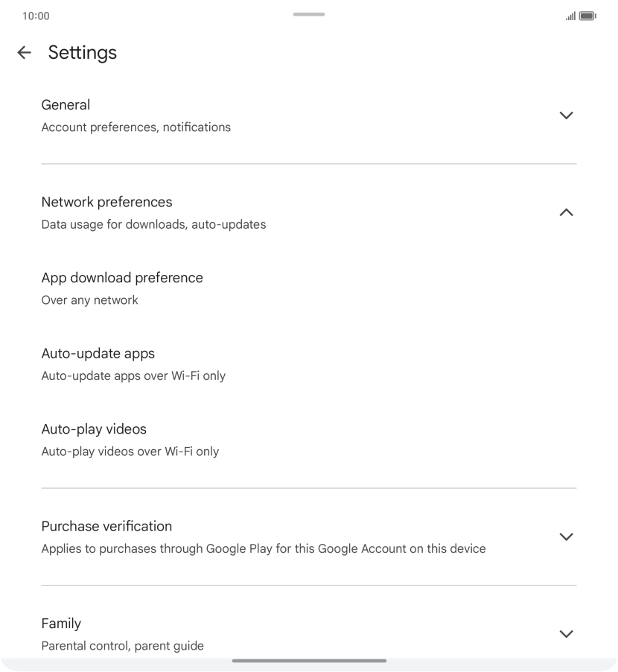The width and height of the screenshot is (618, 672).
Task: Select the General section heading
Action: pos(66,105)
